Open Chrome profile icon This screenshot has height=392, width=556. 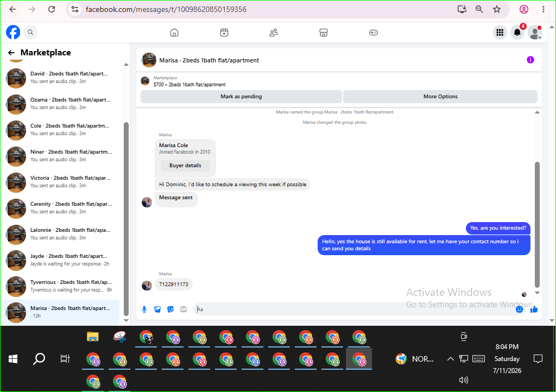[524, 9]
